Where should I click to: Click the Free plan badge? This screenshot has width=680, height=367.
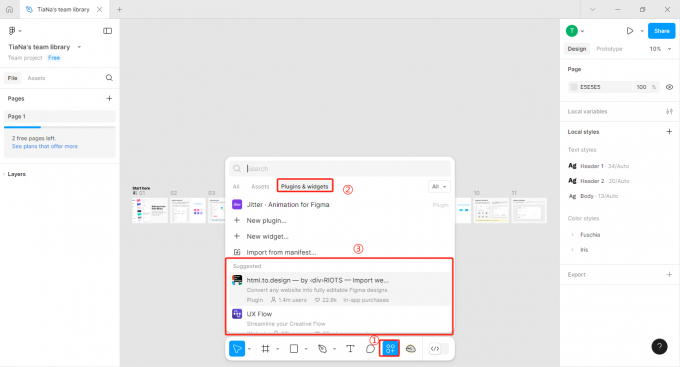[x=54, y=58]
